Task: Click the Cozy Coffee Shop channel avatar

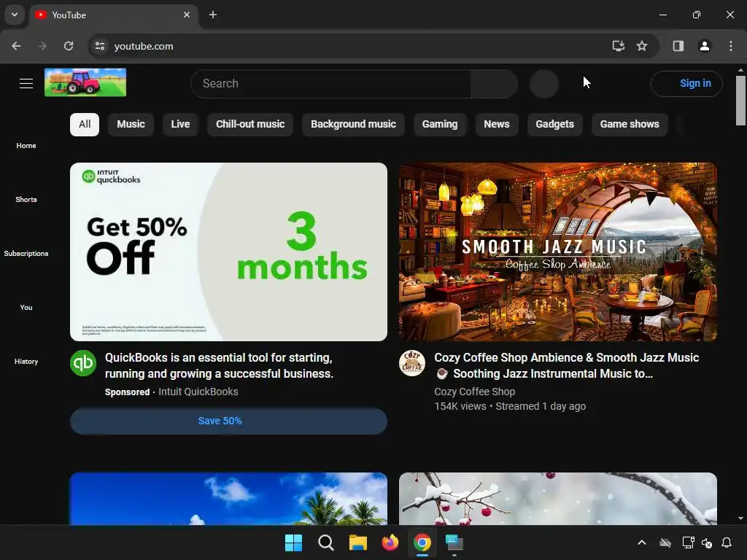Action: click(412, 363)
